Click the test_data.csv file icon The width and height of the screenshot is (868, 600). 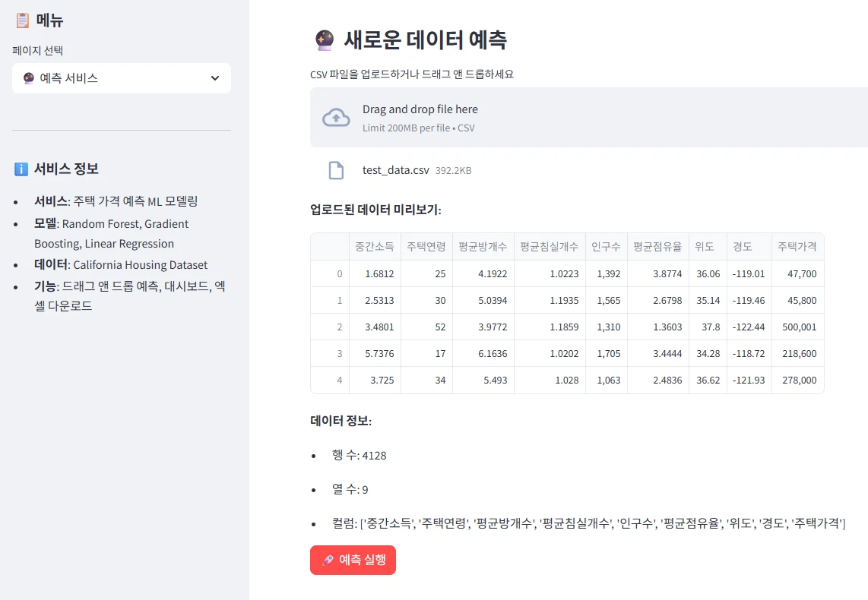coord(336,170)
